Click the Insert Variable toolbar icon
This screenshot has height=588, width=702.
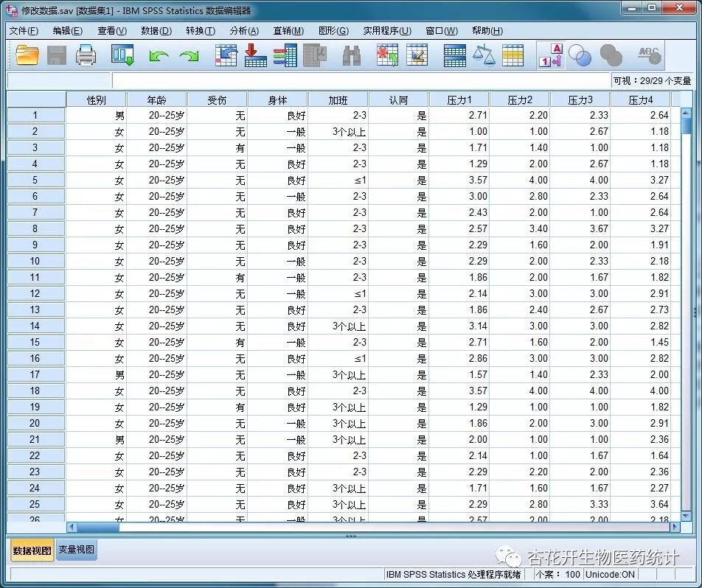418,55
